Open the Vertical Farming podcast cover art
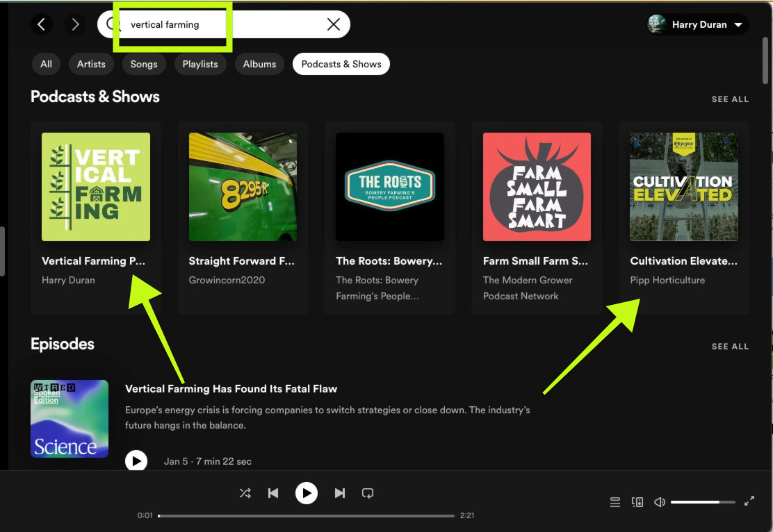This screenshot has width=773, height=532. pos(96,187)
